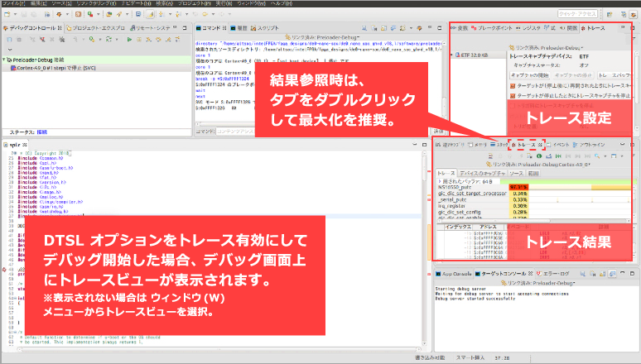
Task: Click the 変数 view icon
Action: coord(454,28)
